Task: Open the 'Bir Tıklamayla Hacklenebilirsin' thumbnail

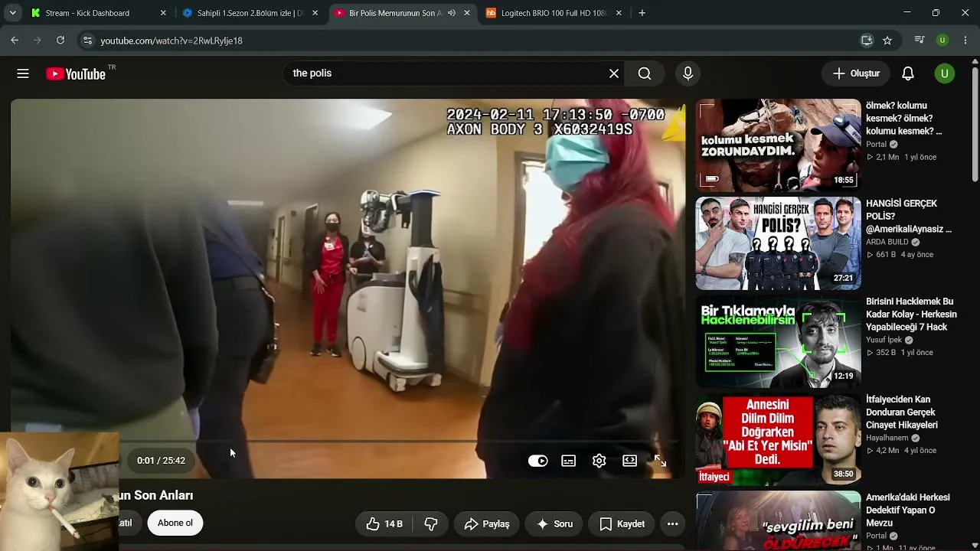Action: click(x=779, y=341)
